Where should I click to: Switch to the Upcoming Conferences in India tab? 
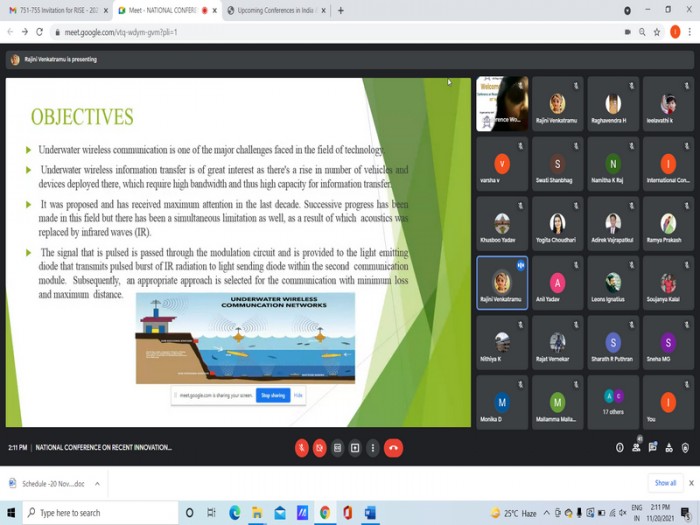(275, 10)
